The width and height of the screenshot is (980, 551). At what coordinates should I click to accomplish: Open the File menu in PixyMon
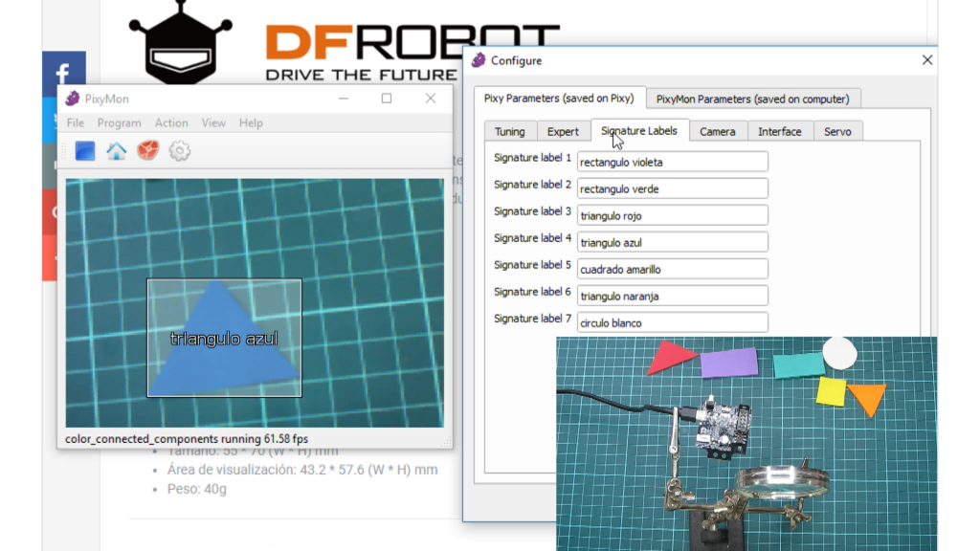pyautogui.click(x=76, y=123)
